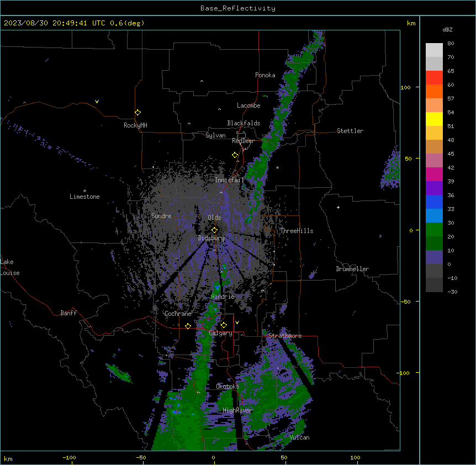Viewport: 476px width, 465px height.
Task: Select the Cochrane label
Action: [178, 314]
